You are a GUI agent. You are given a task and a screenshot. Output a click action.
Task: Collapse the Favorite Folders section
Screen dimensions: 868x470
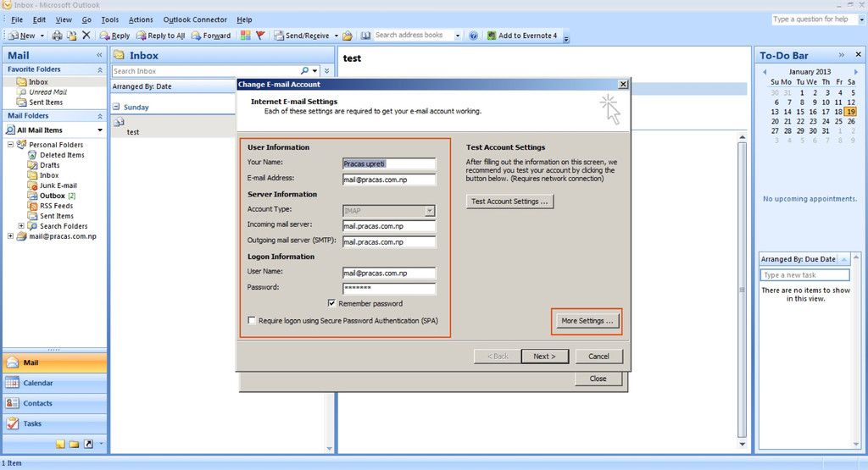coord(100,69)
